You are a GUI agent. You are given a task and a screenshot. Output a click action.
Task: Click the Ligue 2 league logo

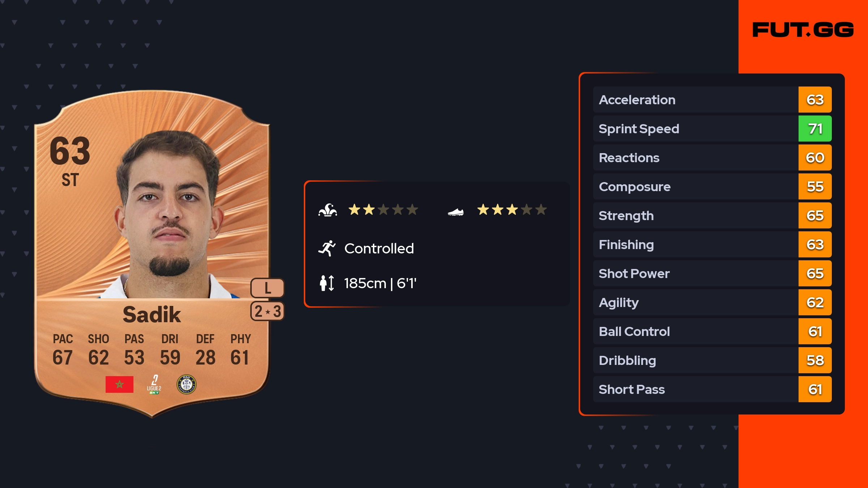click(154, 384)
